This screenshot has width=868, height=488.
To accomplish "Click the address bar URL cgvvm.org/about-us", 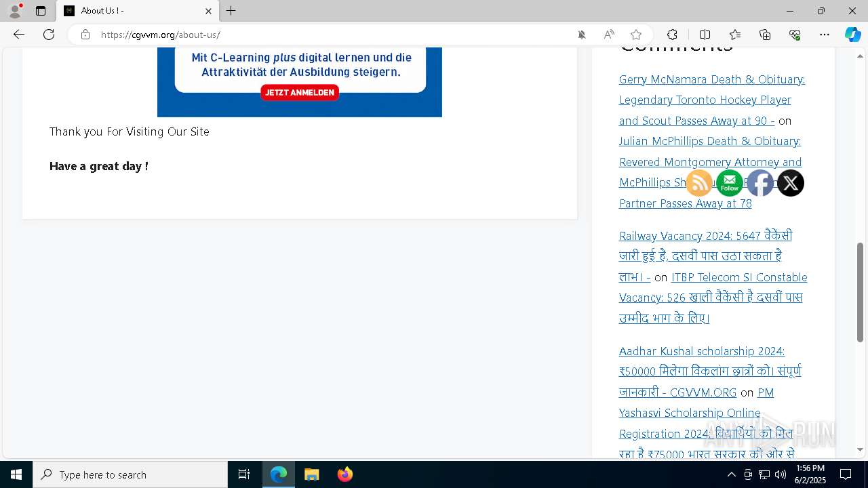I will click(x=161, y=35).
